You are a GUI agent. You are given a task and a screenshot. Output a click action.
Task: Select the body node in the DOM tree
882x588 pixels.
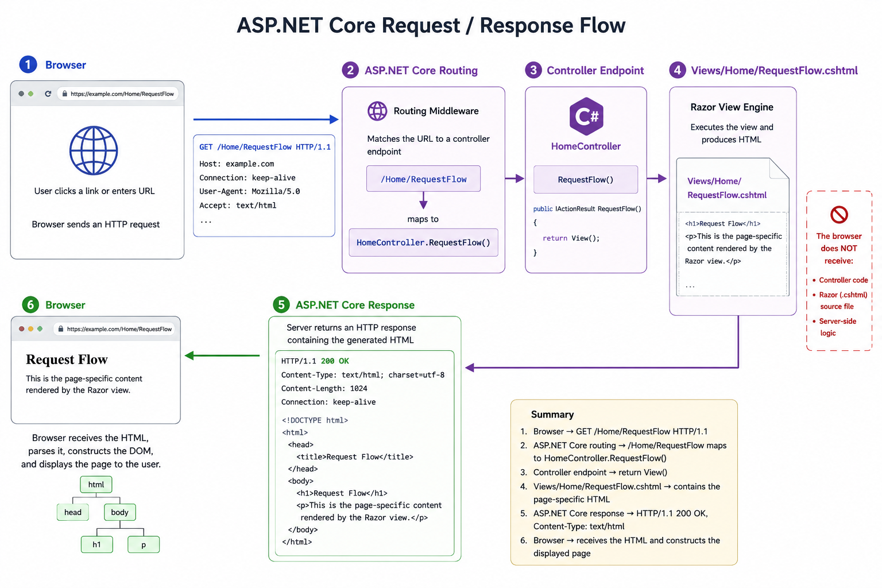(x=119, y=512)
